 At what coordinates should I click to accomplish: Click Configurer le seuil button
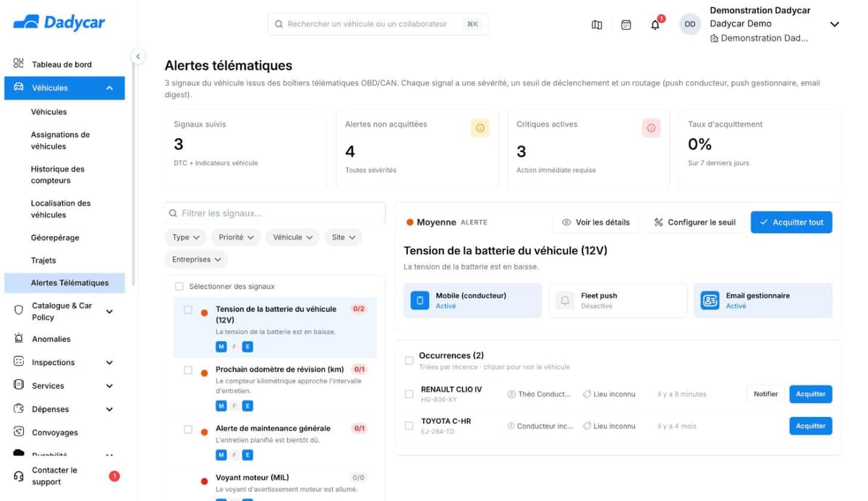694,222
